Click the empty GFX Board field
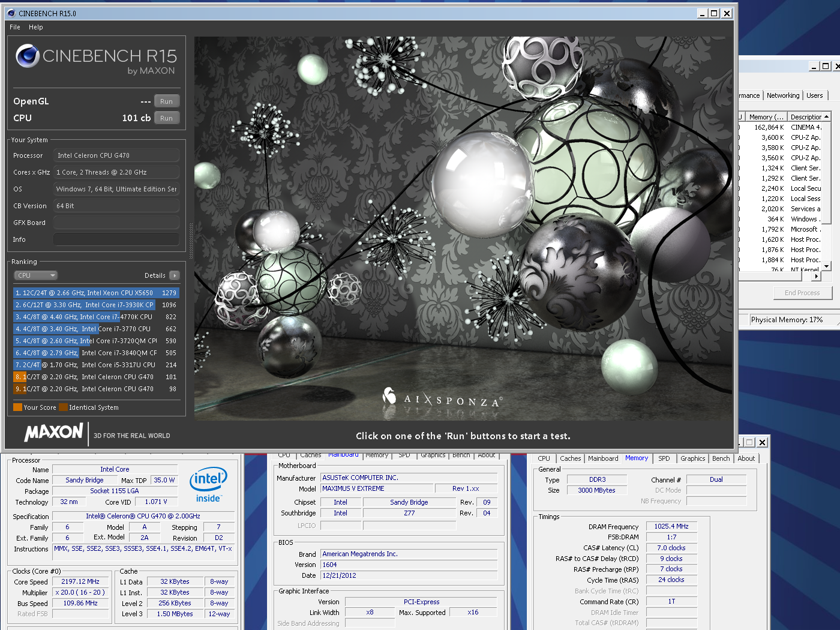 pos(116,223)
